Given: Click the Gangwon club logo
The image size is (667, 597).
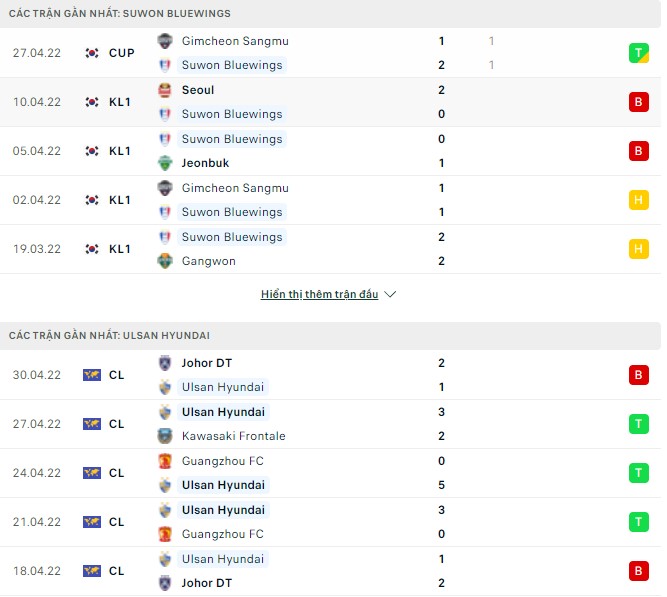Looking at the screenshot, I should pos(165,261).
